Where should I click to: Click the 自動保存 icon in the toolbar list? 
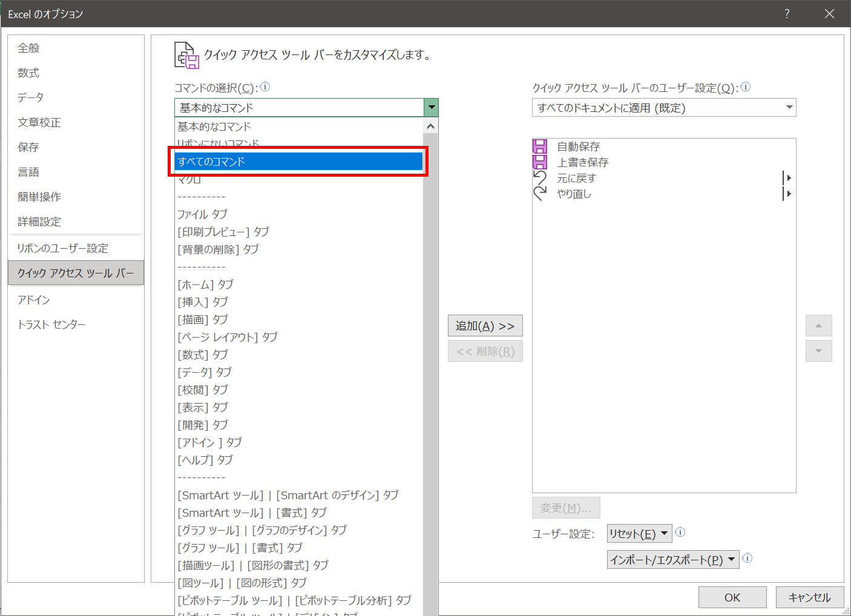[x=540, y=146]
